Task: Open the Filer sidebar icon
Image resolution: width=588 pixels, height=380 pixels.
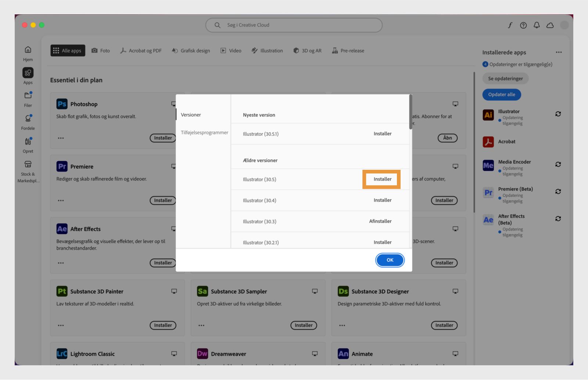Action: [28, 96]
